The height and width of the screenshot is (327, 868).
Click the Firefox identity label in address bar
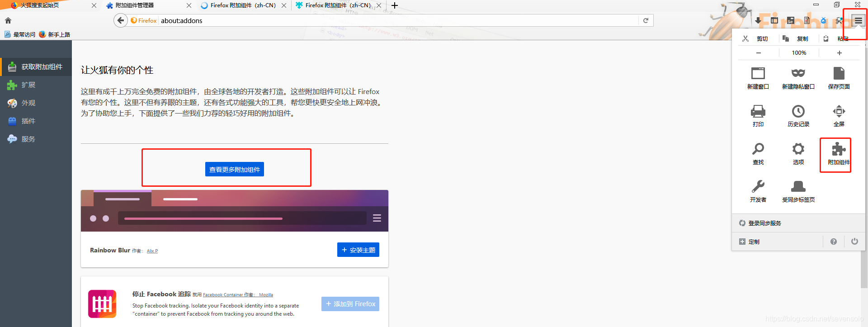point(144,20)
